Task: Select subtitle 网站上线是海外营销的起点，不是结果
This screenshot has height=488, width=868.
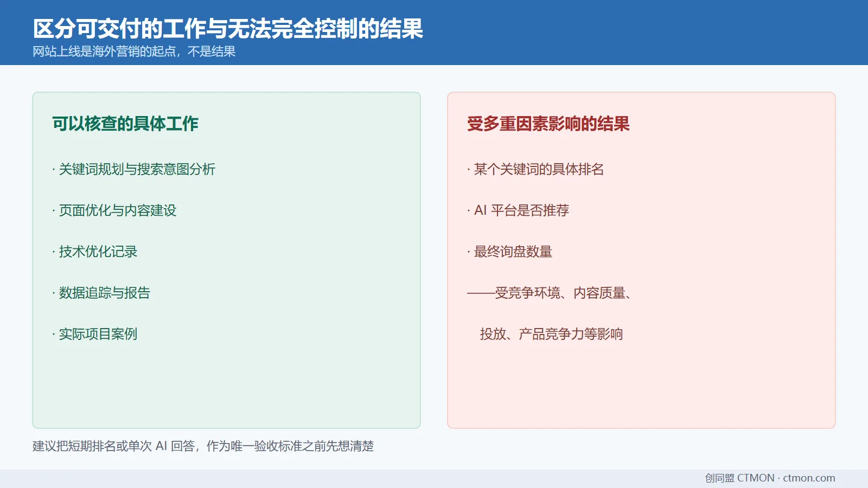Action: pyautogui.click(x=134, y=52)
